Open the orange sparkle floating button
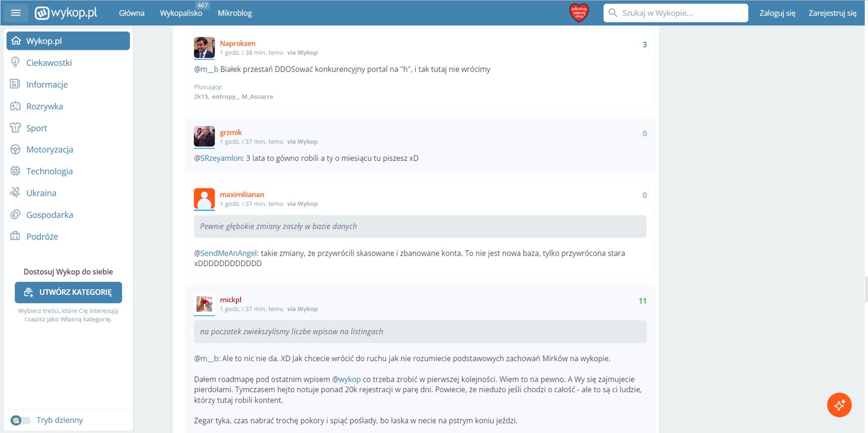This screenshot has height=433, width=868. point(839,405)
